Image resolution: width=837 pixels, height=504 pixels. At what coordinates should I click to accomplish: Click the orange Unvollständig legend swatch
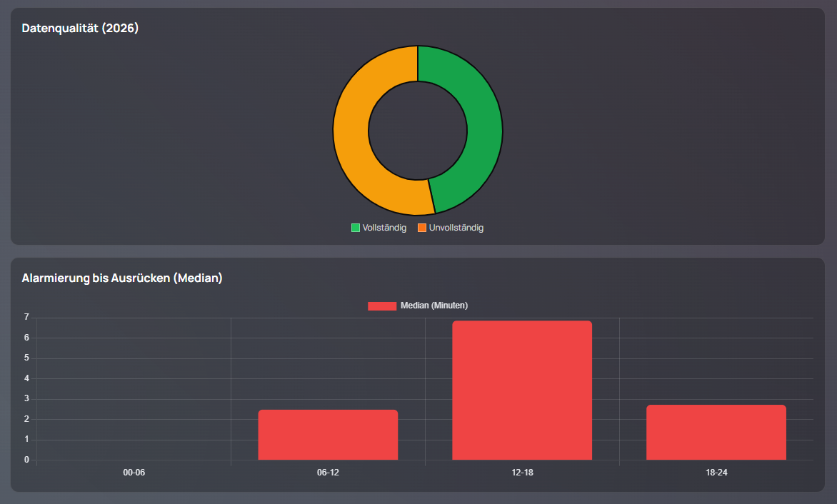[421, 227]
